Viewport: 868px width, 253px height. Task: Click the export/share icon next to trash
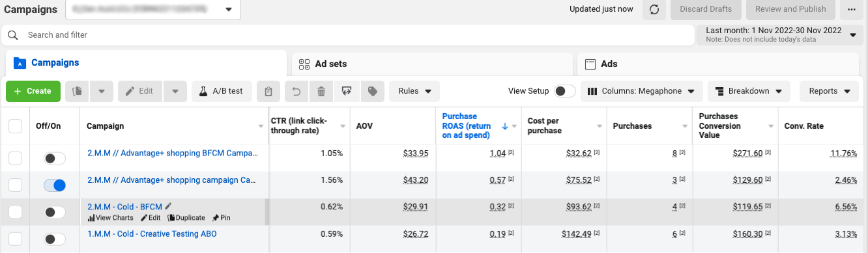(x=346, y=91)
